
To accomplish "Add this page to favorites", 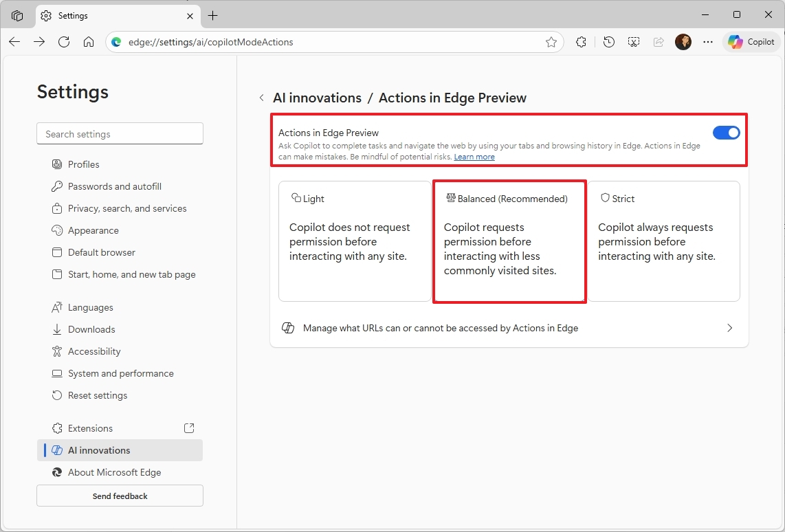I will pos(551,42).
